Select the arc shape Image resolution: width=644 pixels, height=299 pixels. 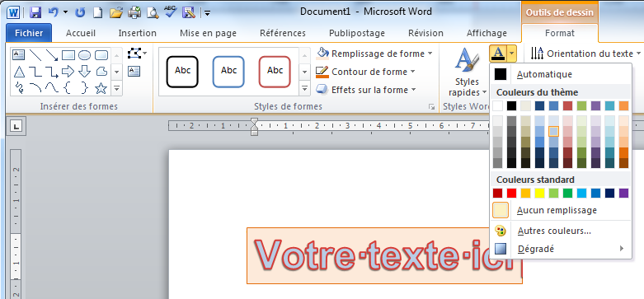tap(35, 88)
